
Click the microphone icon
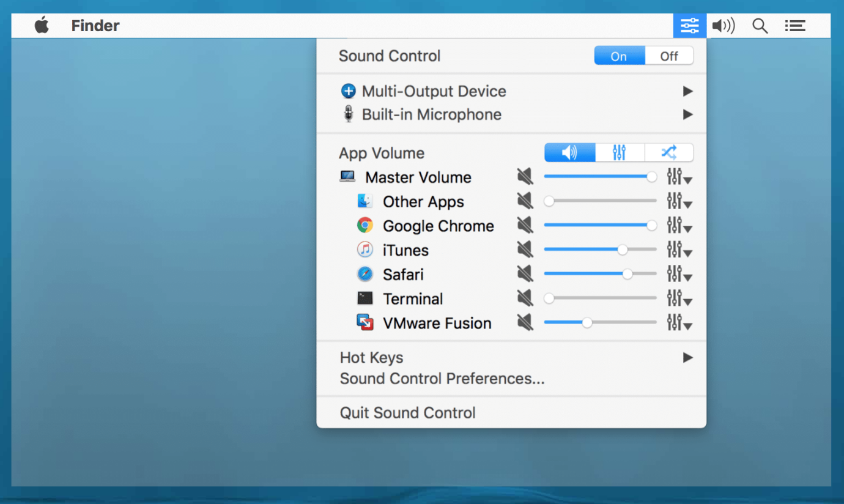[348, 114]
